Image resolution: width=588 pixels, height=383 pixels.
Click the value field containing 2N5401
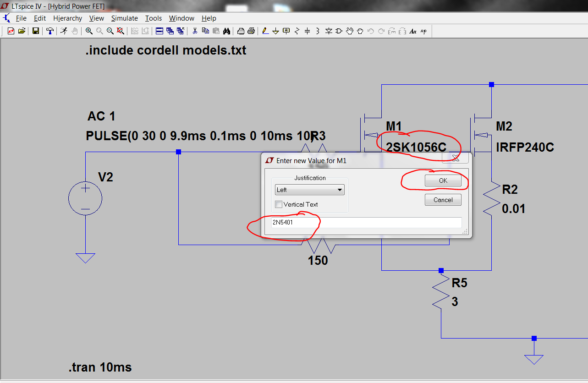point(366,222)
